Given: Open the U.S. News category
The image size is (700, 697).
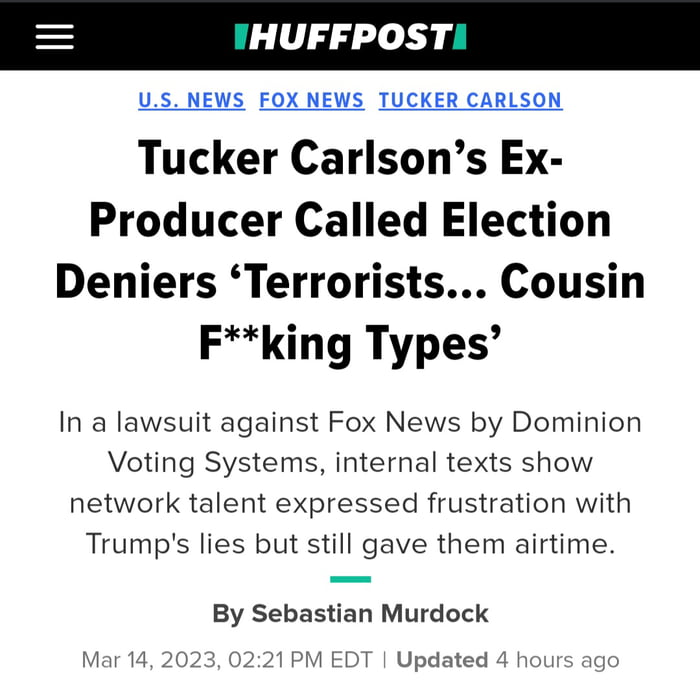Looking at the screenshot, I should coord(191,100).
